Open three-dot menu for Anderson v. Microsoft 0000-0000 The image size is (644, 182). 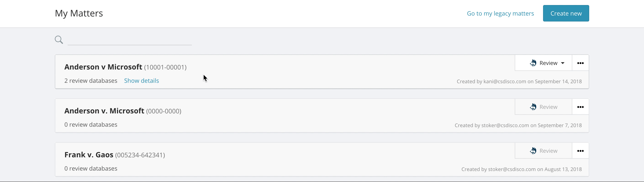[x=580, y=107]
